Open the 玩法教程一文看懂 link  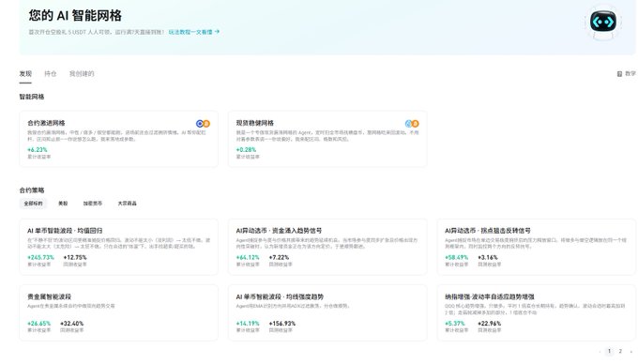pyautogui.click(x=193, y=32)
